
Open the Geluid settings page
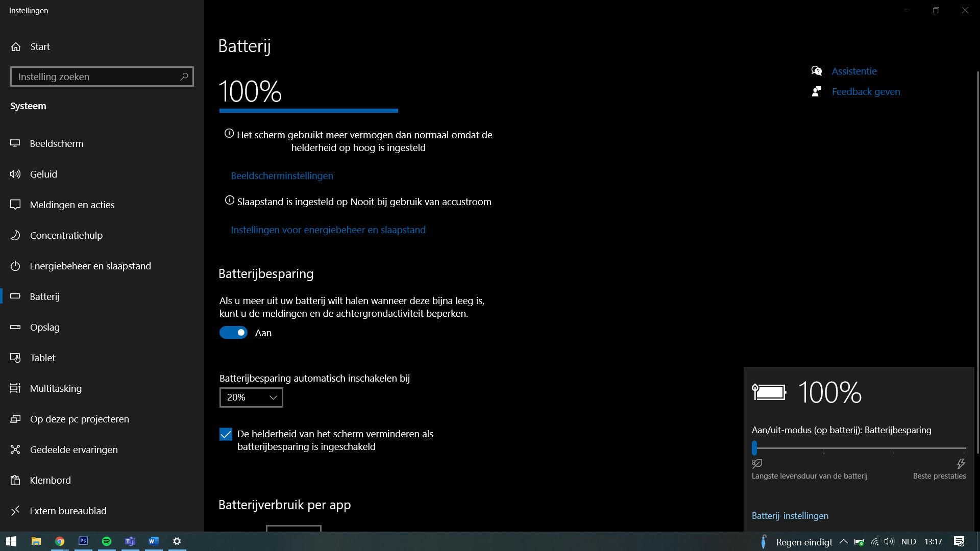pyautogui.click(x=43, y=174)
